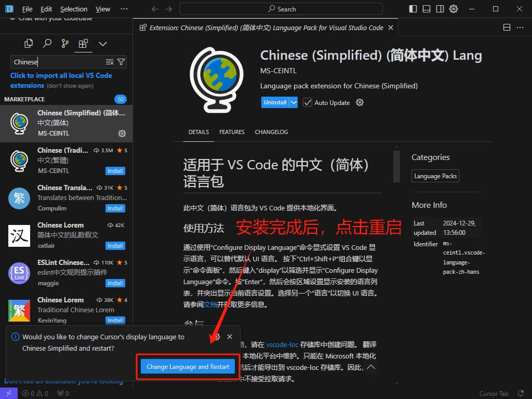Switch to the FEATURES tab

pos(232,132)
